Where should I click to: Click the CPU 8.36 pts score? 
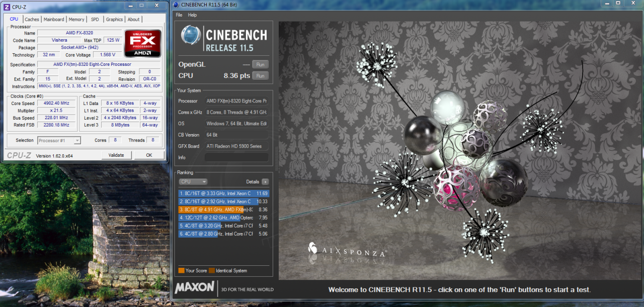[x=237, y=76]
